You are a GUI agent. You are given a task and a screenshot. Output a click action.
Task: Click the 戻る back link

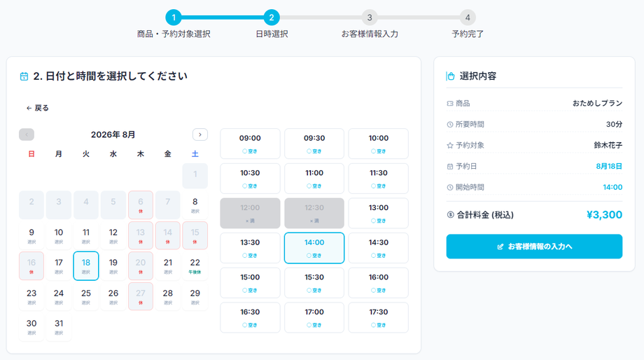37,108
